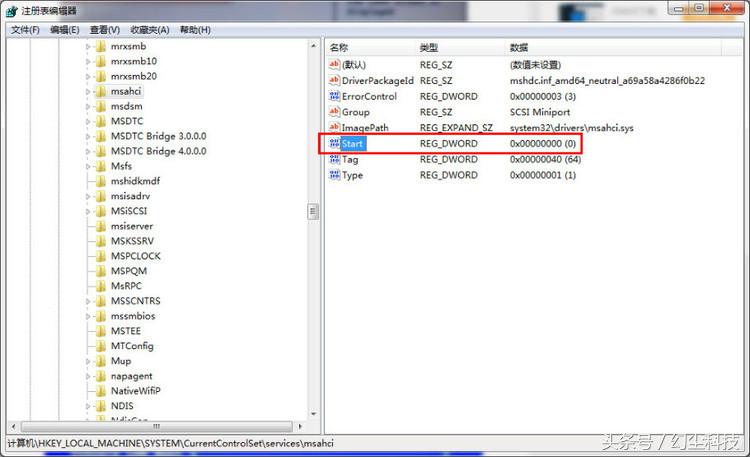
Task: Expand the MSDTC Bridge 3.0.0.0 node
Action: click(88, 136)
